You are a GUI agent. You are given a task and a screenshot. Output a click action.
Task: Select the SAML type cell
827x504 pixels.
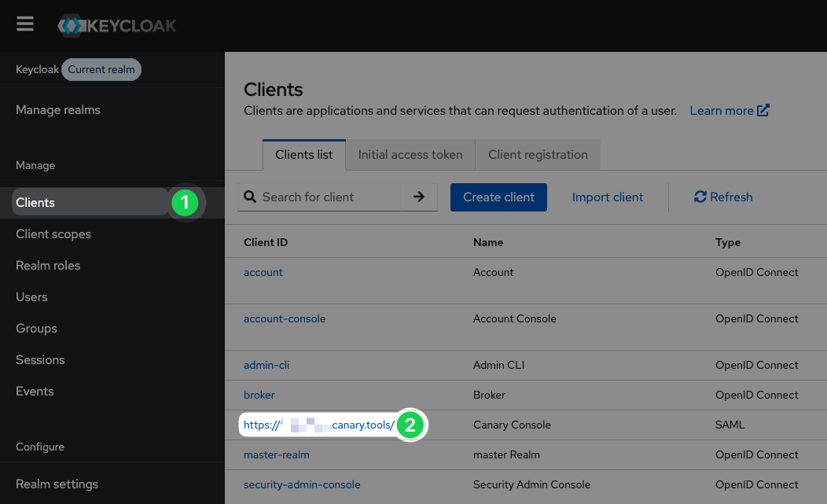pos(730,425)
